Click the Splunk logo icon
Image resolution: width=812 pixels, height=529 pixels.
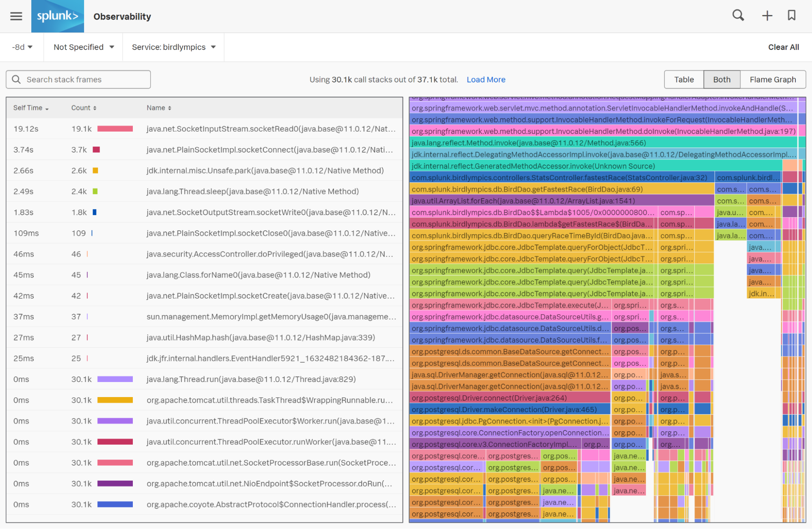(57, 16)
